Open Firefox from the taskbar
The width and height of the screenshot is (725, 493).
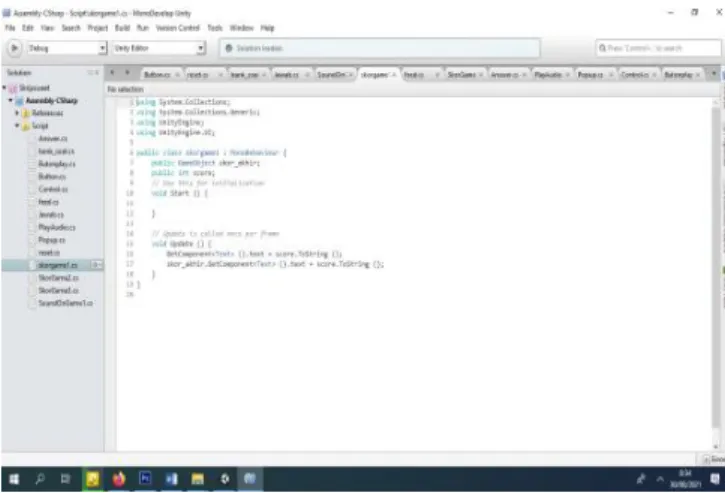coord(119,479)
